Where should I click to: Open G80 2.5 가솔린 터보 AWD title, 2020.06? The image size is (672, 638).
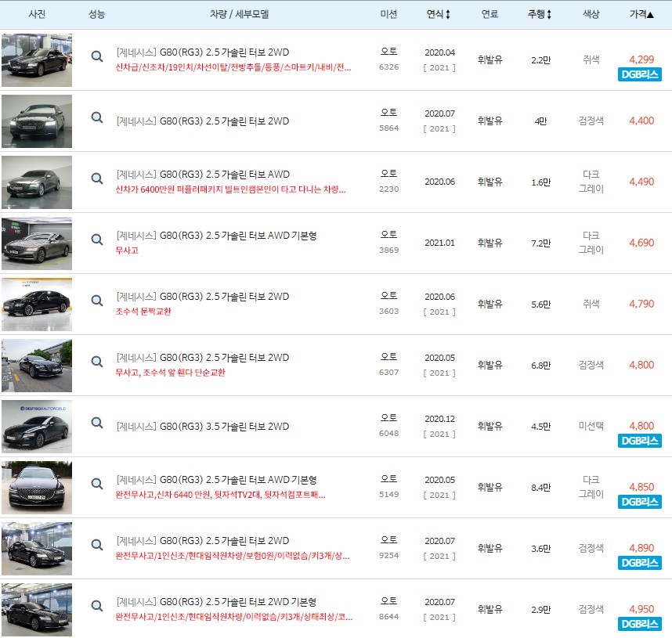[203, 175]
